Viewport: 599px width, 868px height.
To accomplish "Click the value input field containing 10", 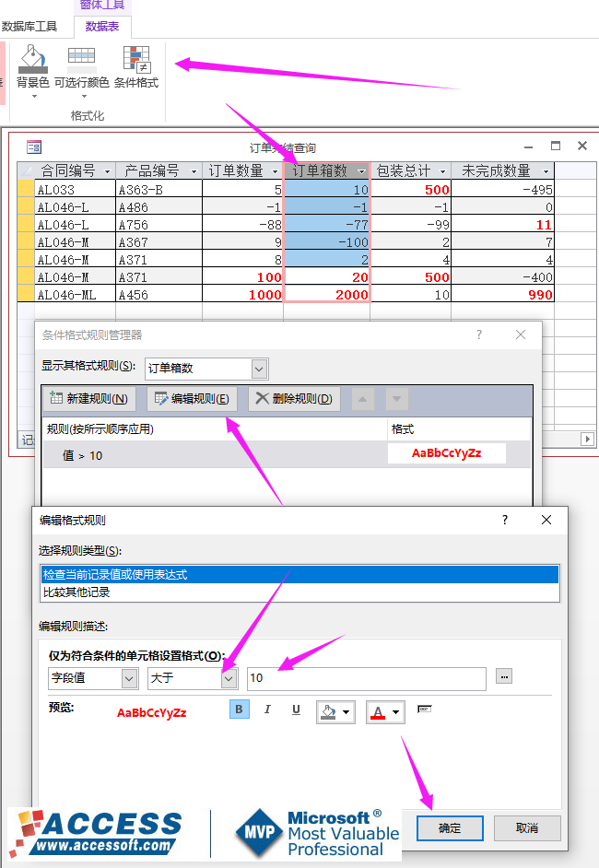I will 367,678.
